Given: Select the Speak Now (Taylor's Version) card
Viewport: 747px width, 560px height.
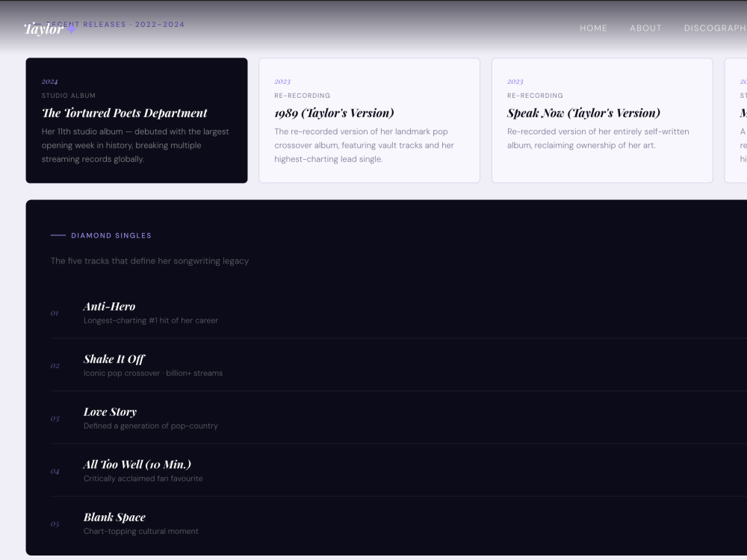Looking at the screenshot, I should (602, 120).
